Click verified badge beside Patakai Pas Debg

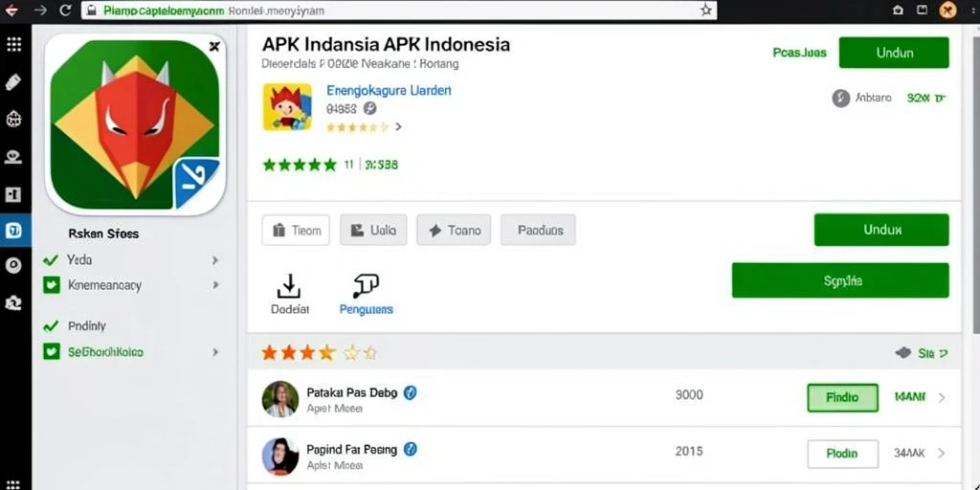(410, 392)
